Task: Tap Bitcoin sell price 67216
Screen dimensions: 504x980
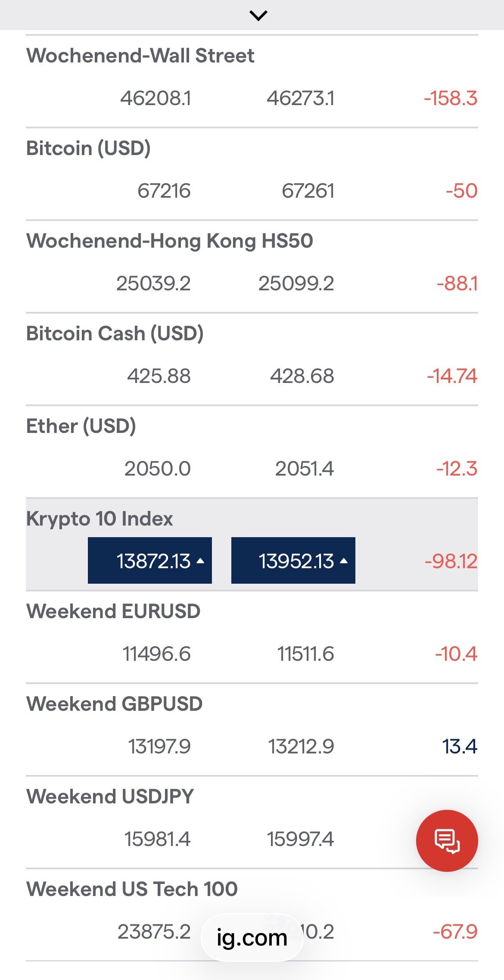Action: click(164, 191)
